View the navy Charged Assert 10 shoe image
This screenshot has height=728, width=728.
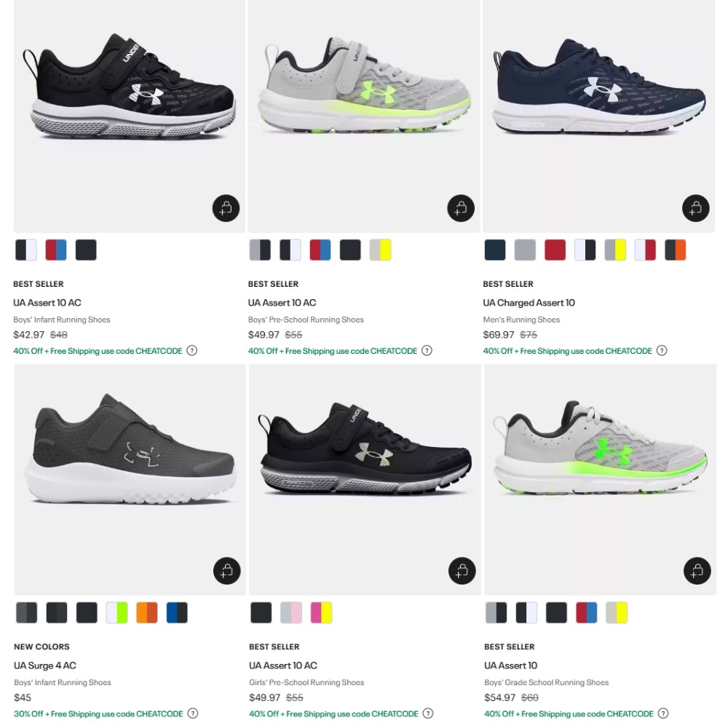[x=599, y=116]
